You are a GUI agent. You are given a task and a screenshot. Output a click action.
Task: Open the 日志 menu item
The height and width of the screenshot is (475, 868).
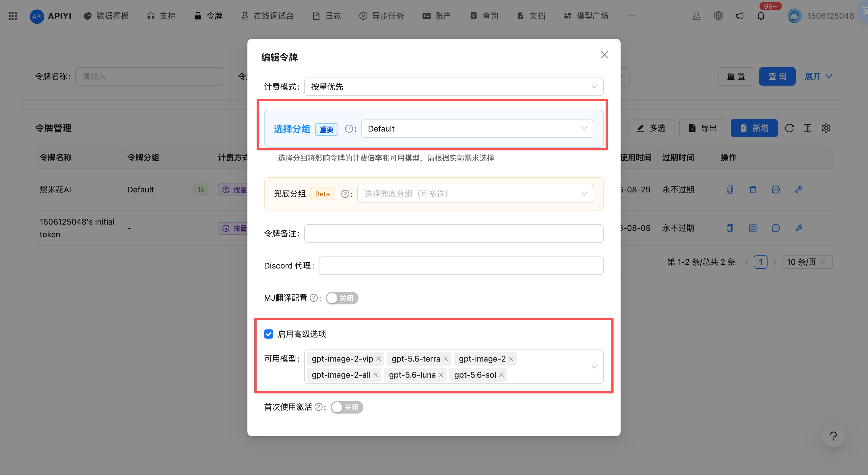coord(327,16)
